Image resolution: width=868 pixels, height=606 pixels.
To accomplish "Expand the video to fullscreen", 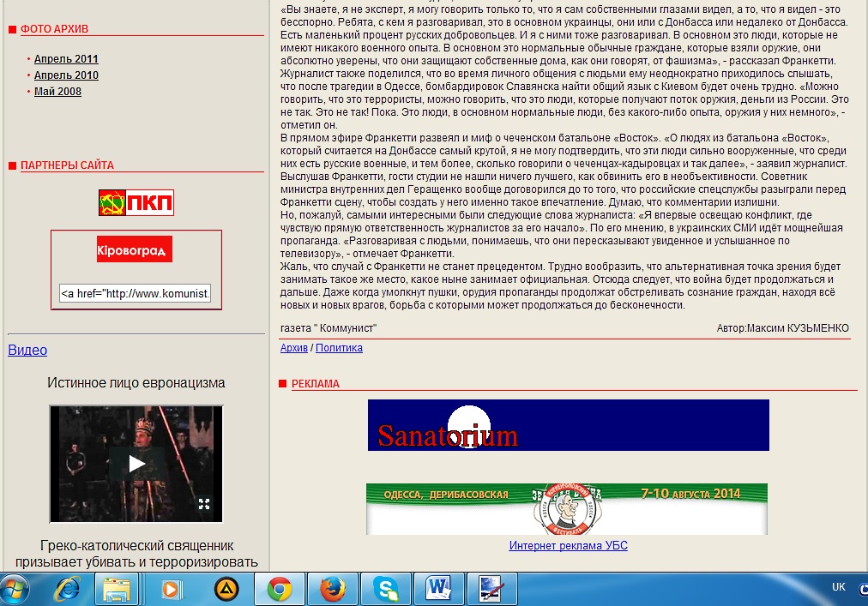I will coord(204,504).
